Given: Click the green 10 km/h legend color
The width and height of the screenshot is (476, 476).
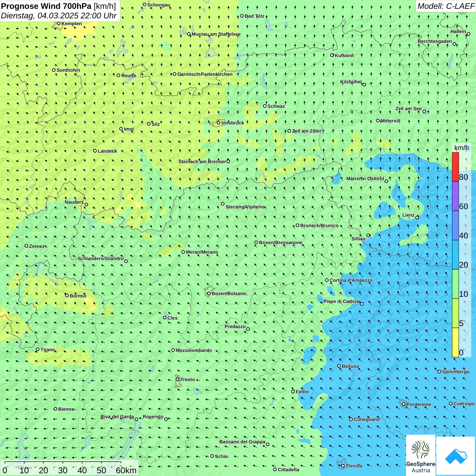Looking at the screenshot, I should (x=455, y=284).
